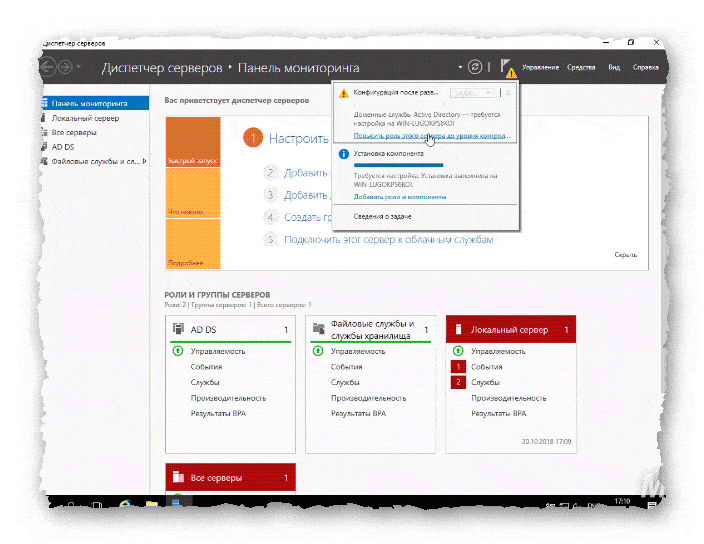Click Локальный сервер tile server icon
The width and height of the screenshot is (704, 544).
point(458,329)
